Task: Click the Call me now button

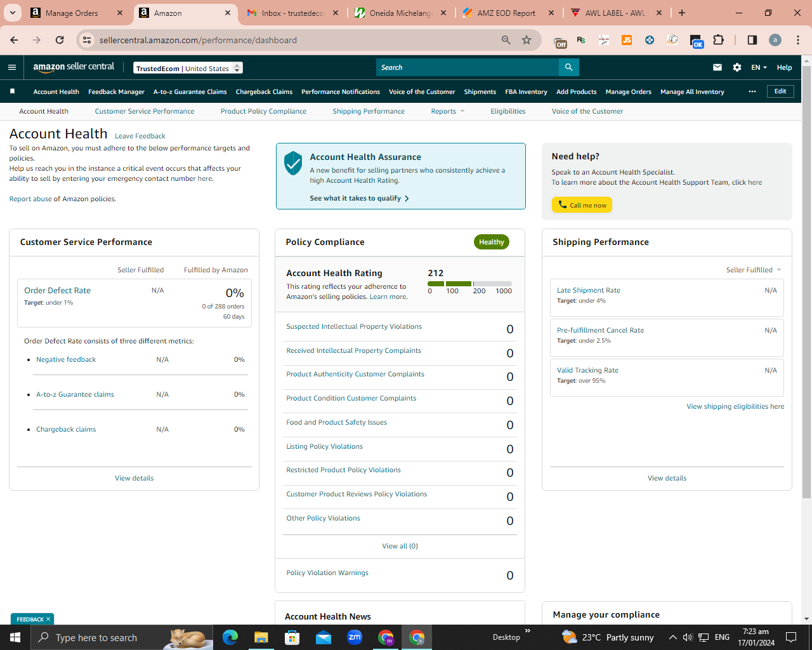Action: point(582,205)
